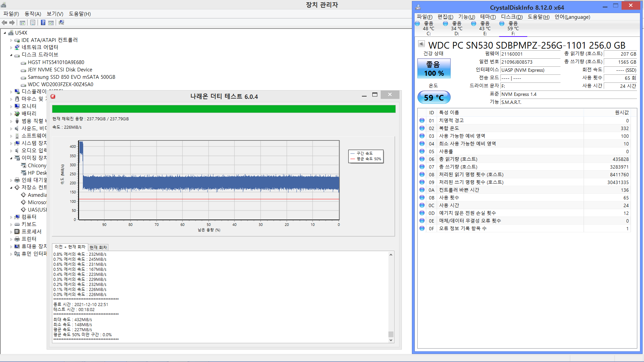Screen dimensions: 644x362
Task: Select disk F: at 59 °C
Action: click(x=513, y=28)
